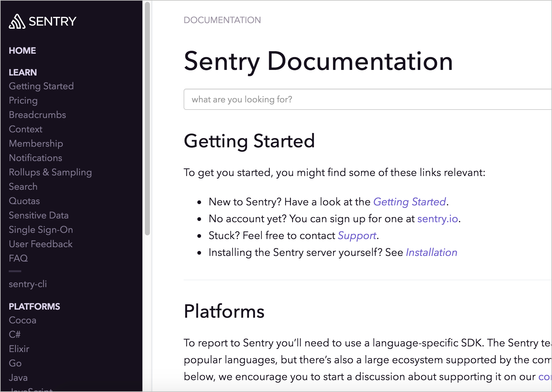Viewport: 552px width, 392px height.
Task: Open the Elixir platform docs
Action: (x=19, y=349)
